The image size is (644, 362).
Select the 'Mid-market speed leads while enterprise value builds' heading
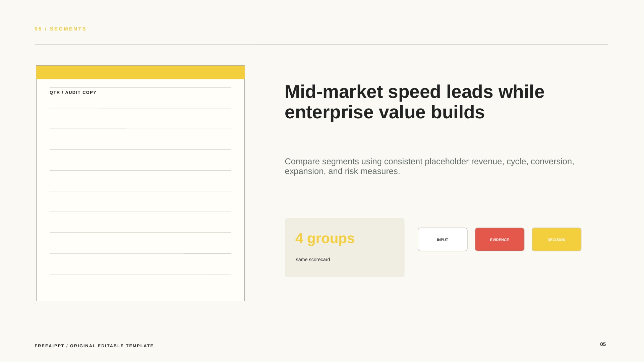coord(414,102)
